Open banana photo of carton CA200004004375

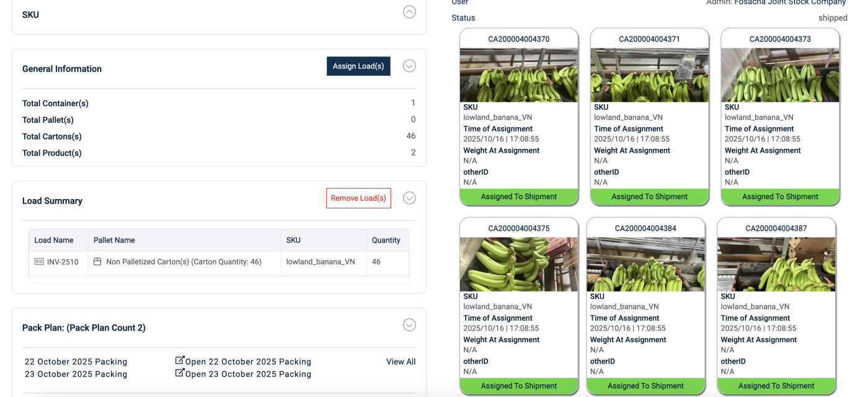(x=519, y=264)
